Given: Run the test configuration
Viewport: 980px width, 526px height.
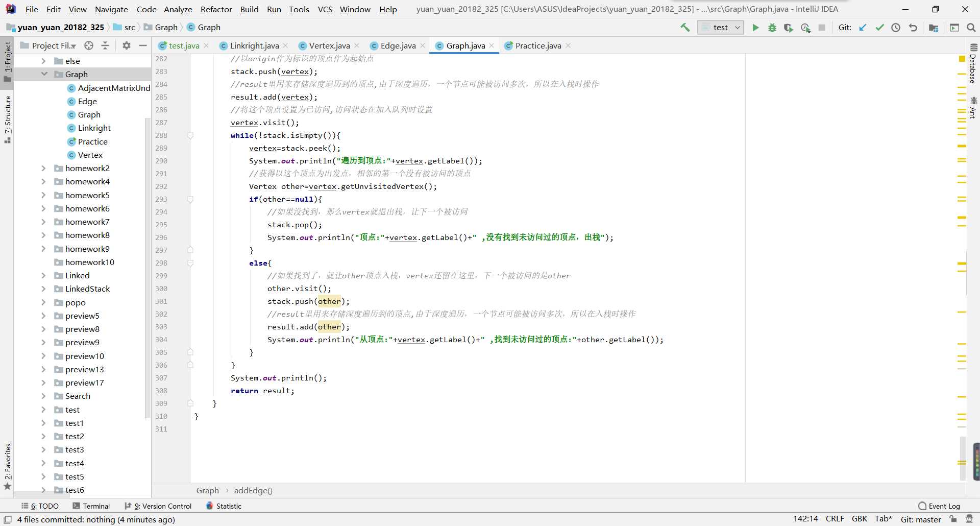Looking at the screenshot, I should point(755,28).
